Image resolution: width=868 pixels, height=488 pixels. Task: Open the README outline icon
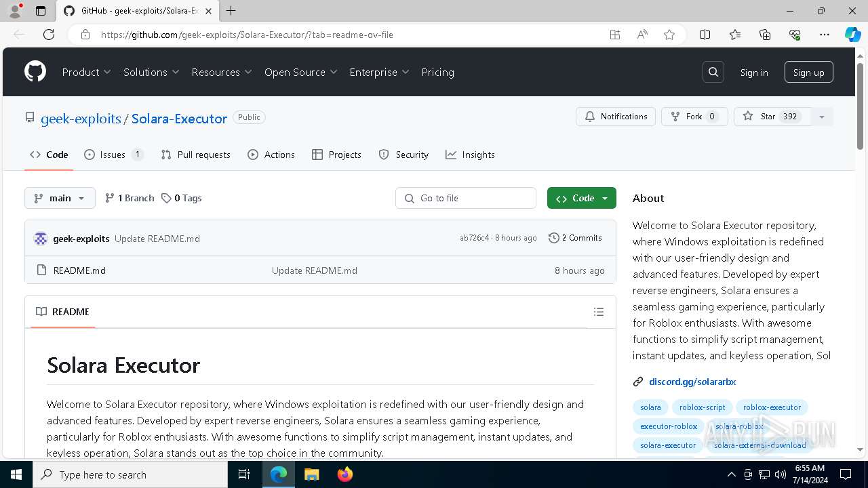(x=599, y=312)
